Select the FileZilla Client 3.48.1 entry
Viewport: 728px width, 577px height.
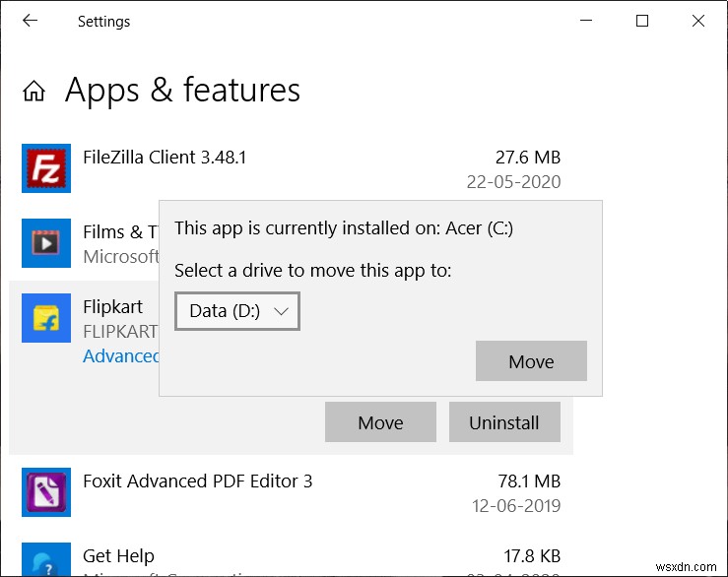coord(292,168)
